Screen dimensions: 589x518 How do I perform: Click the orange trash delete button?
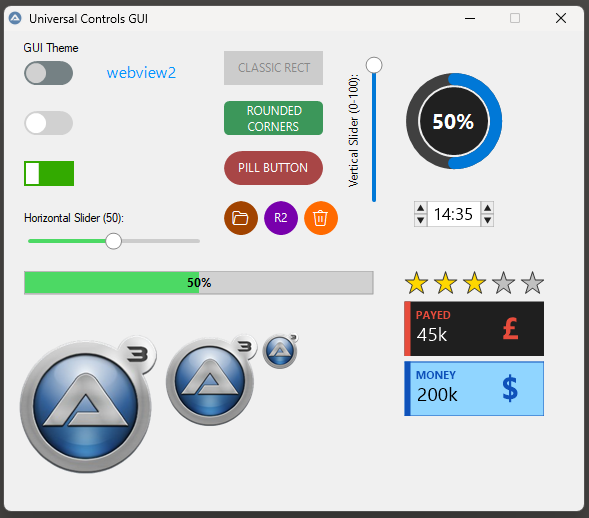321,218
